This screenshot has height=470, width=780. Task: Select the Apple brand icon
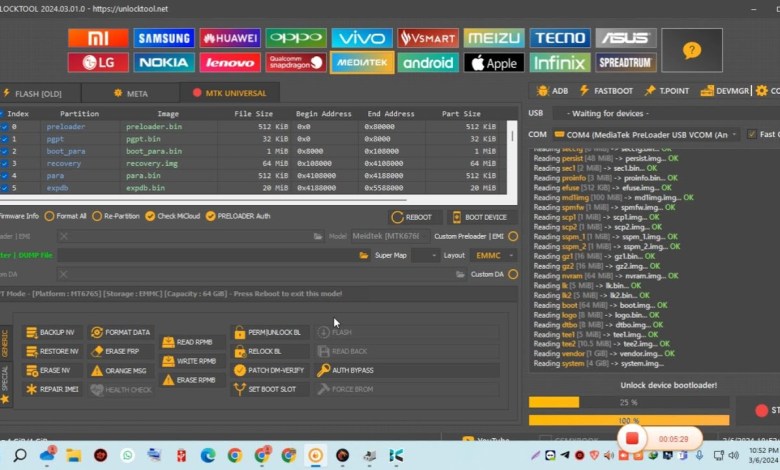click(494, 63)
